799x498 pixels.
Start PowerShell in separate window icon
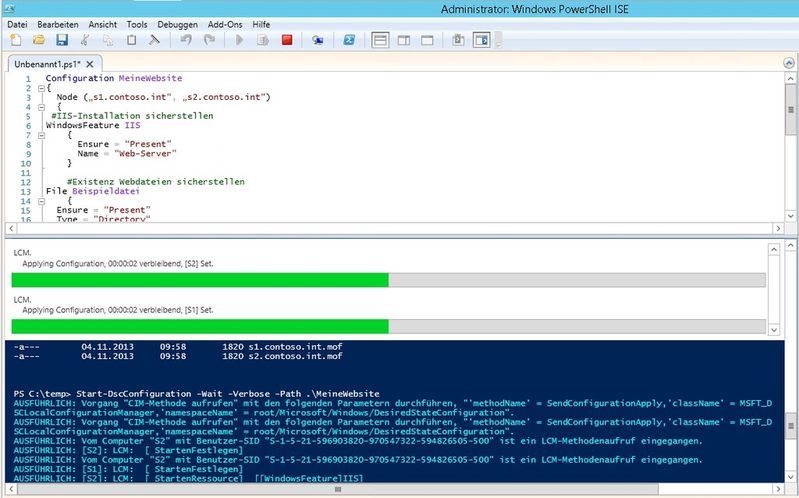pyautogui.click(x=349, y=40)
